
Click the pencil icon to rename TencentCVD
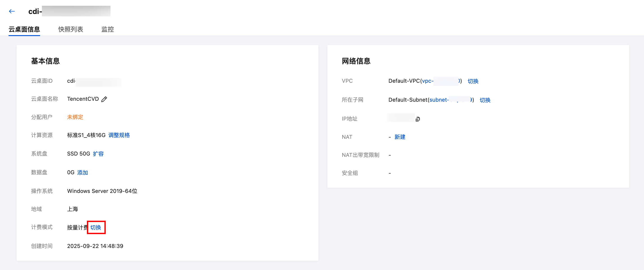pos(104,99)
